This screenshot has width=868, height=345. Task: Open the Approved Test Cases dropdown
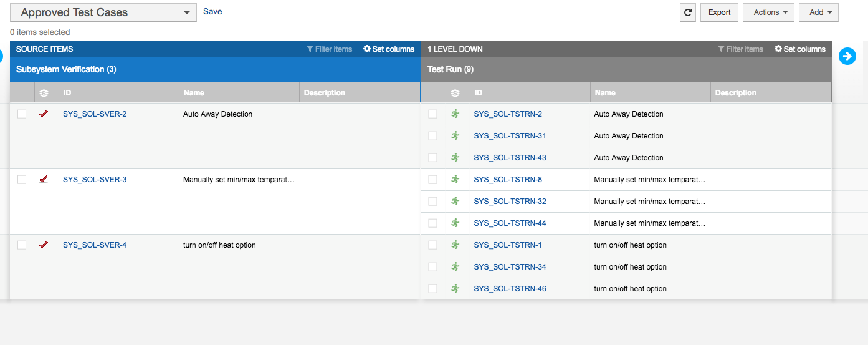tap(103, 12)
